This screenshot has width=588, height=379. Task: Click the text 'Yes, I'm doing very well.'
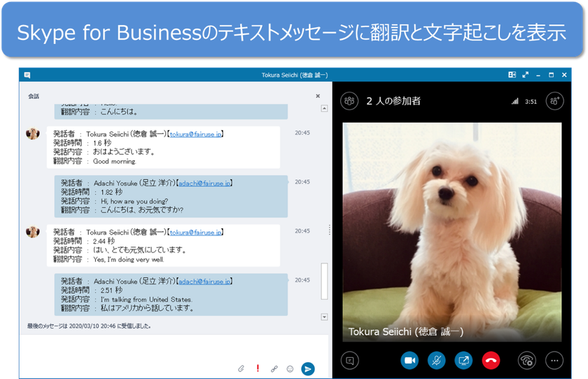click(129, 259)
